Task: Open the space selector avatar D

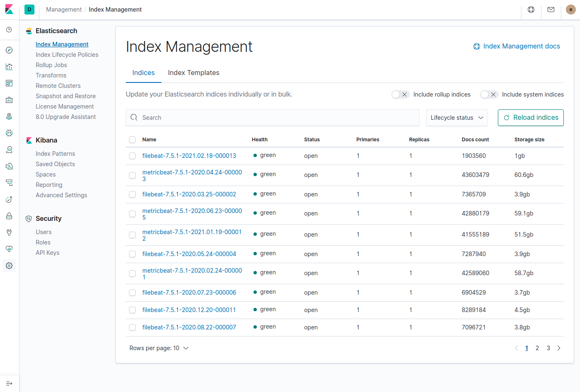Action: pyautogui.click(x=29, y=10)
